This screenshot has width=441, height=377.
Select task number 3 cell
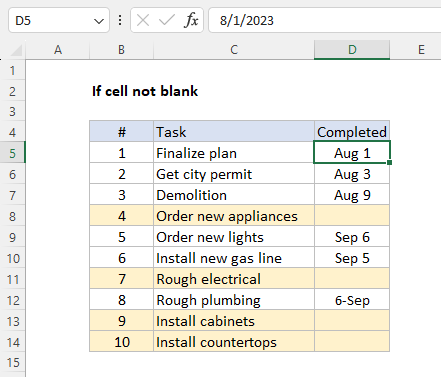point(121,195)
